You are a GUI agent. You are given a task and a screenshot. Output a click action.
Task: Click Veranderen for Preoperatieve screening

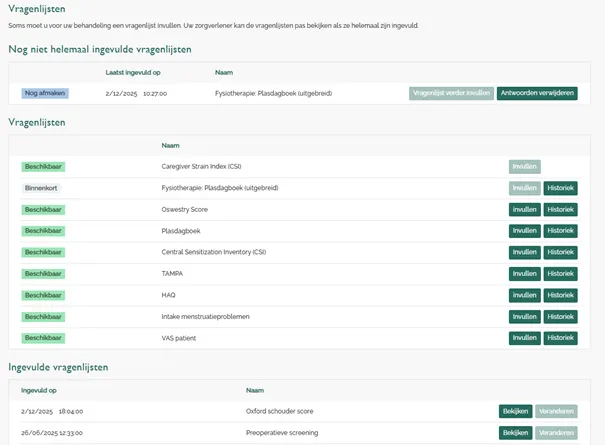(556, 433)
